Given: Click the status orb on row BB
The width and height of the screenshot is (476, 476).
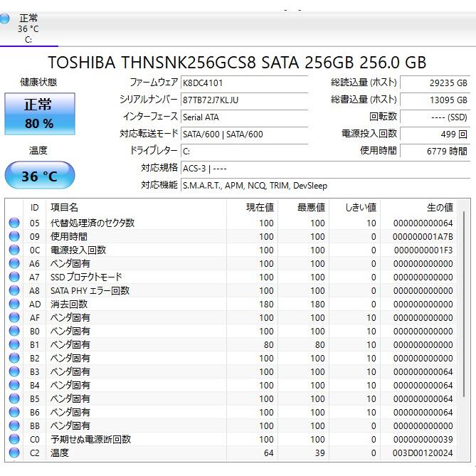Looking at the screenshot, I should coord(14,425).
